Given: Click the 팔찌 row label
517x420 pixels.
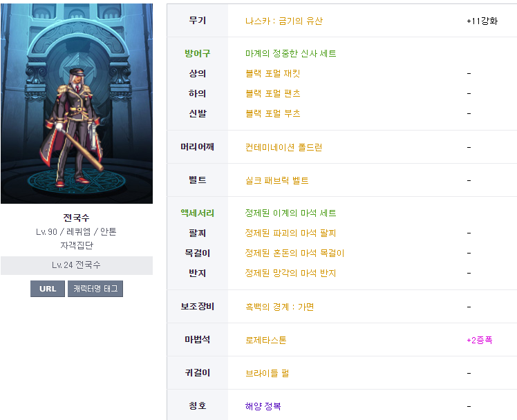Looking at the screenshot, I should click(x=198, y=233).
